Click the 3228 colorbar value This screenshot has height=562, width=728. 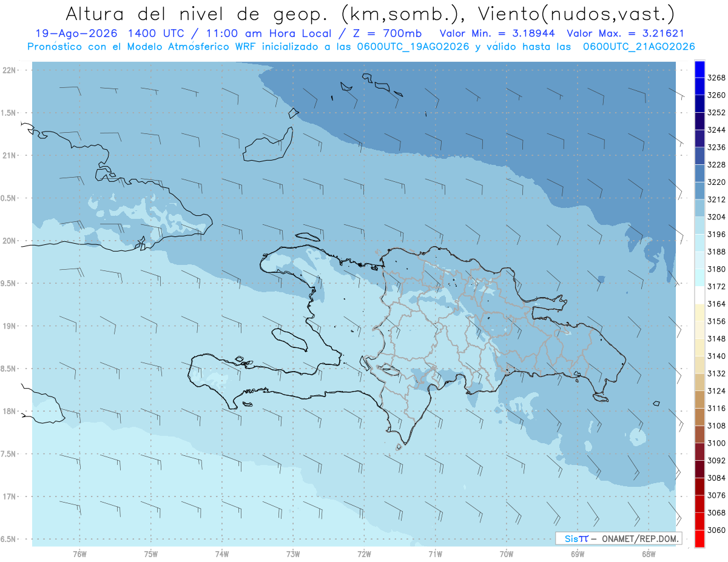tap(716, 164)
